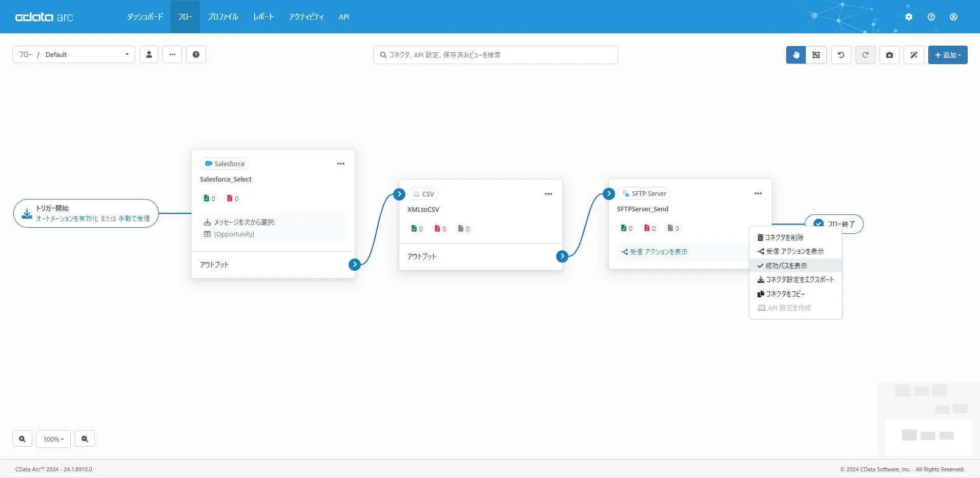Open the 追加 add dropdown button
The width and height of the screenshot is (980, 478).
[948, 55]
